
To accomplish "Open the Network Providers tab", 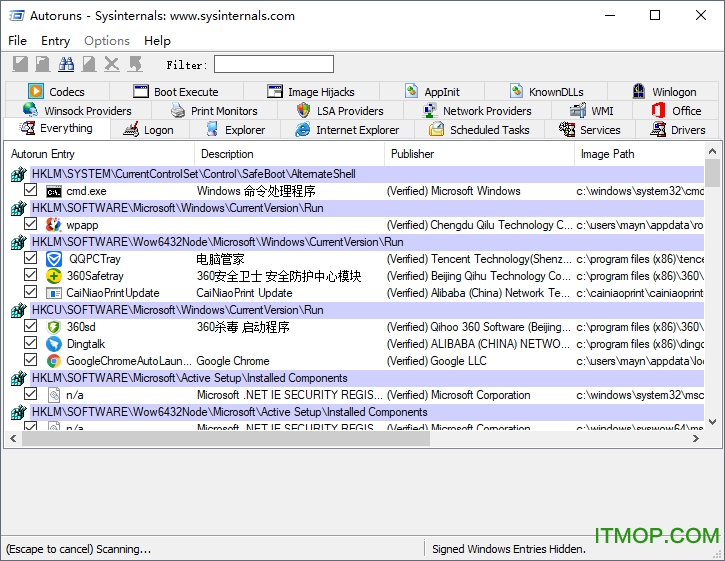I will 478,111.
